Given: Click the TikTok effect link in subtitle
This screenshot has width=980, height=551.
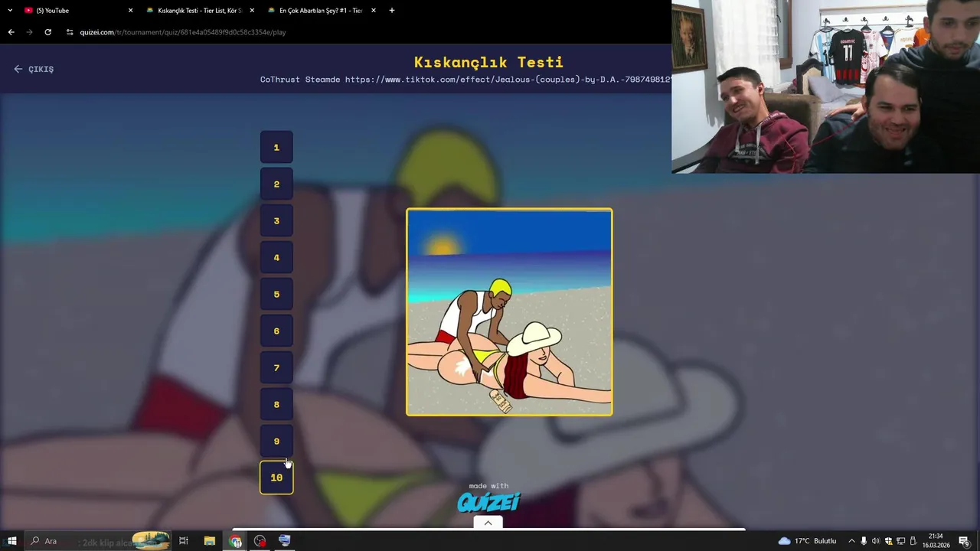Looking at the screenshot, I should [508, 80].
